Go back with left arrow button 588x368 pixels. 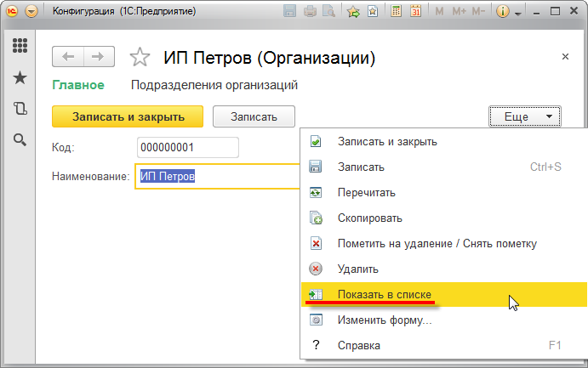pos(68,57)
